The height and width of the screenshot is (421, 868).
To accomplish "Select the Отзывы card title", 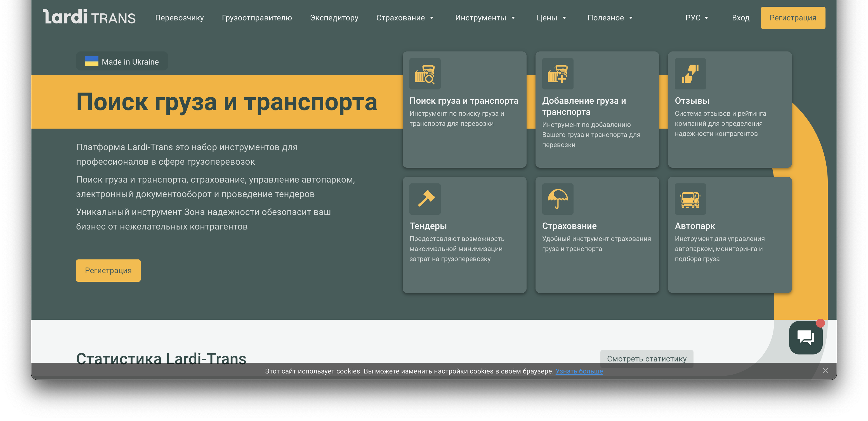I will (x=692, y=101).
